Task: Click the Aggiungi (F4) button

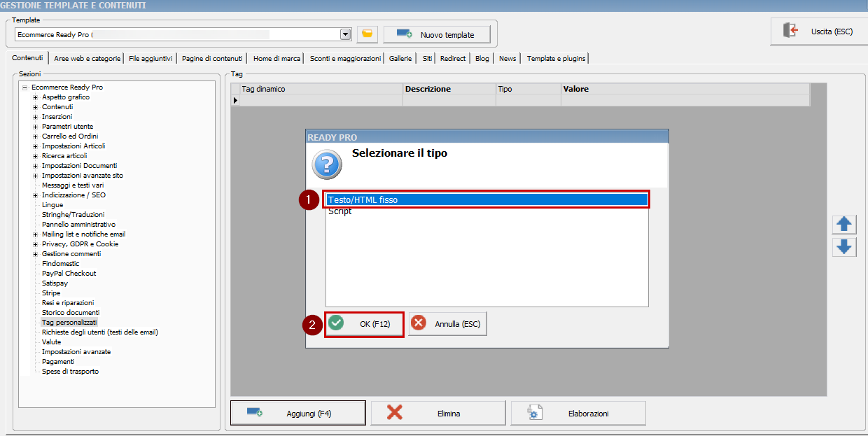Action: pos(297,414)
